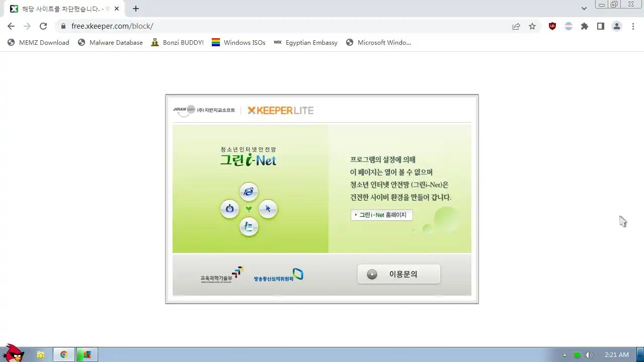The image size is (644, 362).
Task: Click the 프로그램의 설정에 의해 text
Action: pos(383,160)
